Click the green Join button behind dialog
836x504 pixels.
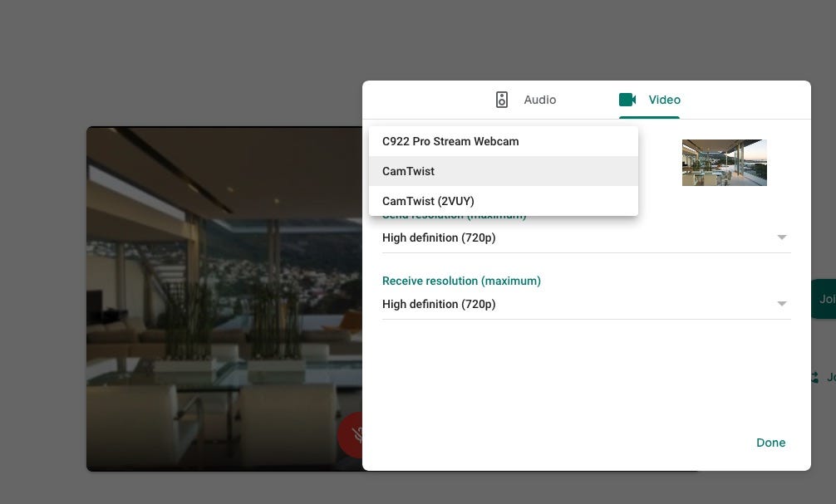tap(824, 299)
